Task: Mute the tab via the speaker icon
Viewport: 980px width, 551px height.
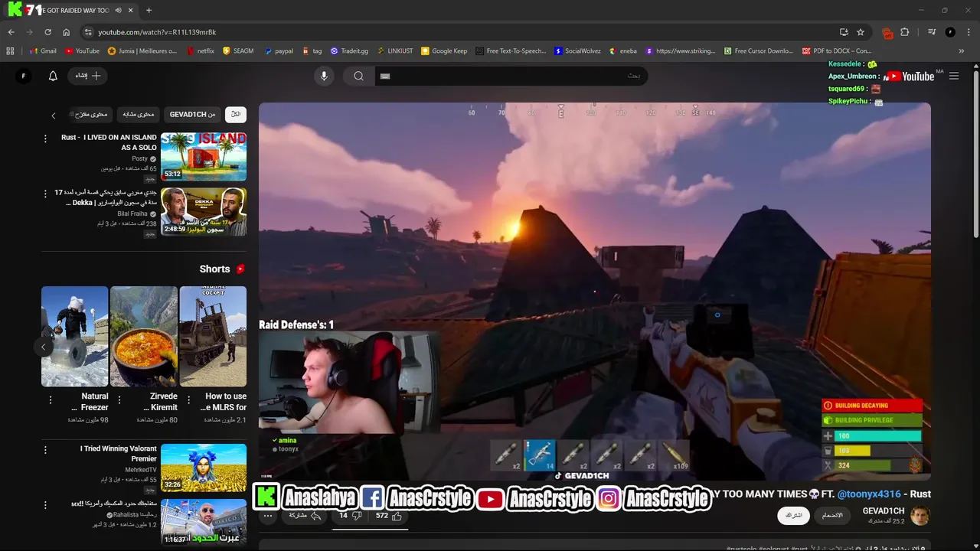Action: point(118,10)
